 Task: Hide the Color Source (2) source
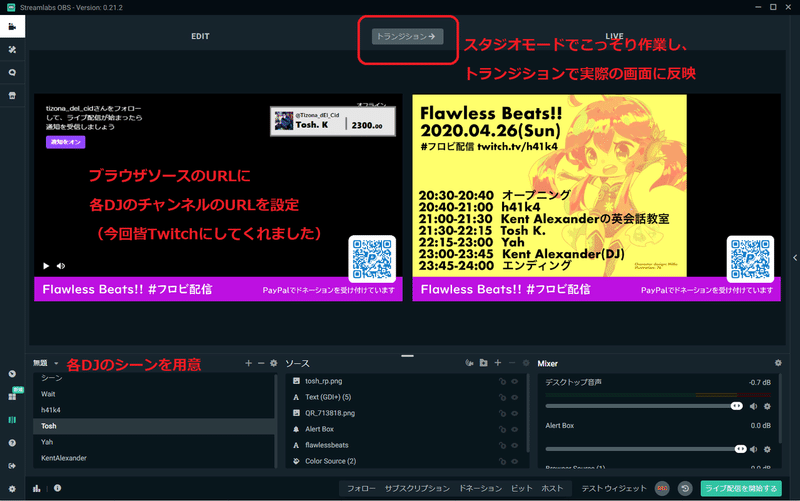tap(515, 461)
